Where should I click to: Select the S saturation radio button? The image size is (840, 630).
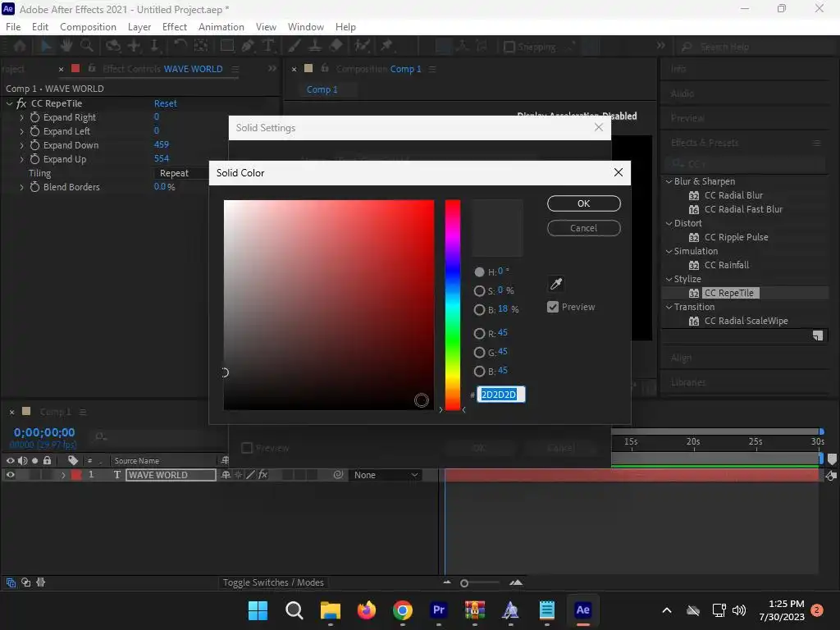click(x=479, y=291)
